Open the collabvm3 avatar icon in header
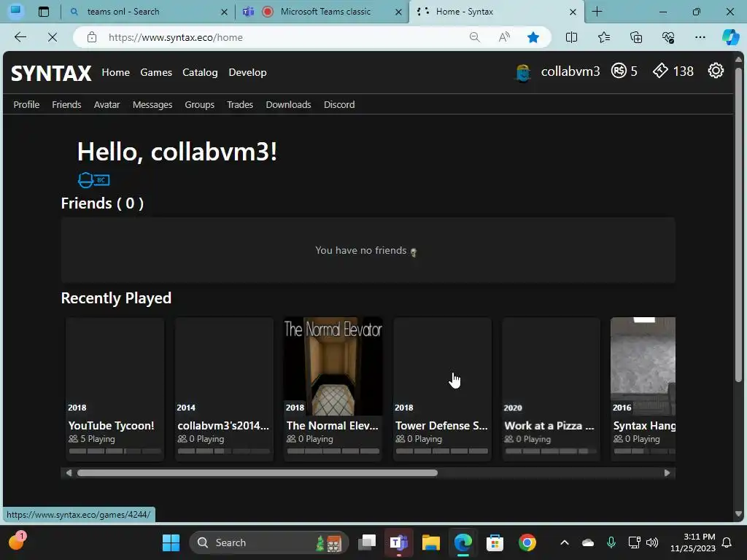 pyautogui.click(x=523, y=72)
